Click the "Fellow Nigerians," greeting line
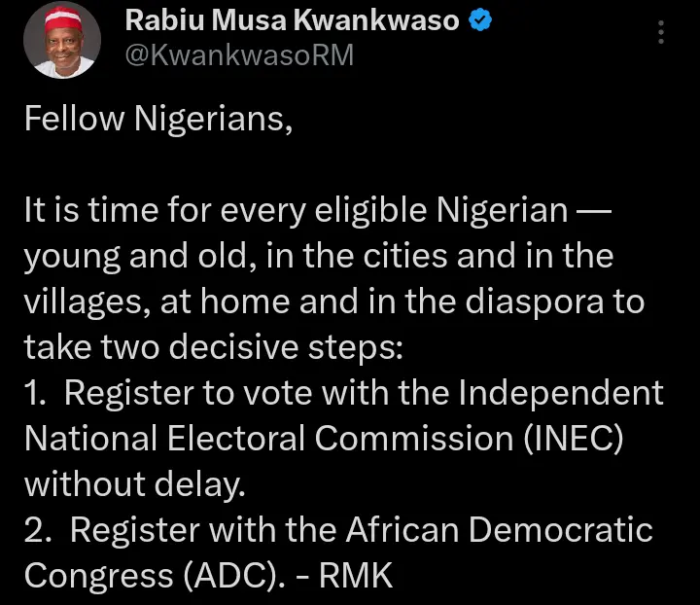Screen dimensions: 700x605 click(x=157, y=120)
